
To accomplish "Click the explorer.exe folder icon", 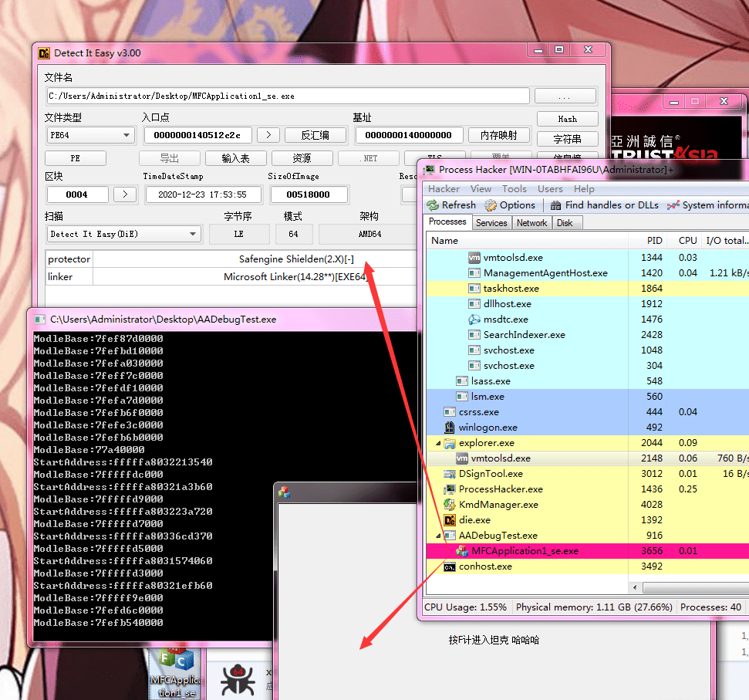I will pyautogui.click(x=450, y=443).
